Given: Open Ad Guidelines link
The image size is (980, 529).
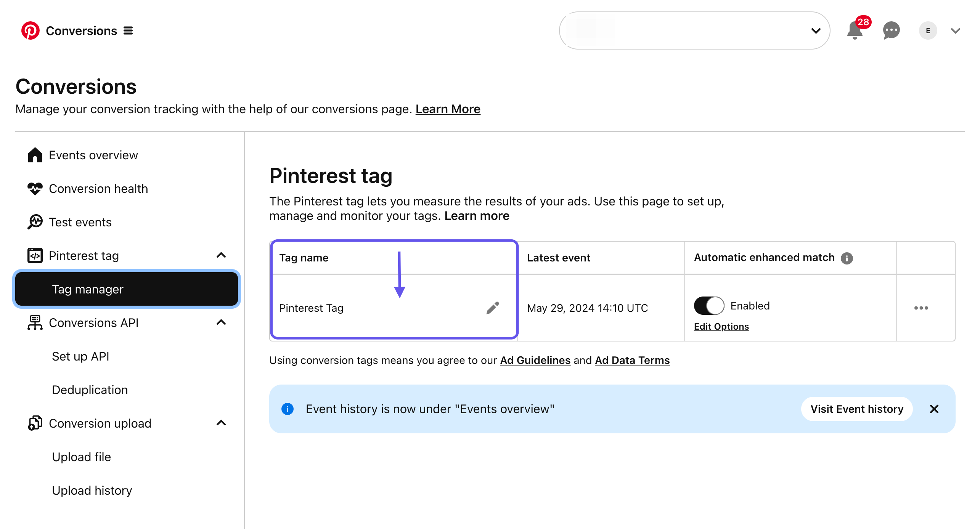Looking at the screenshot, I should click(x=535, y=360).
